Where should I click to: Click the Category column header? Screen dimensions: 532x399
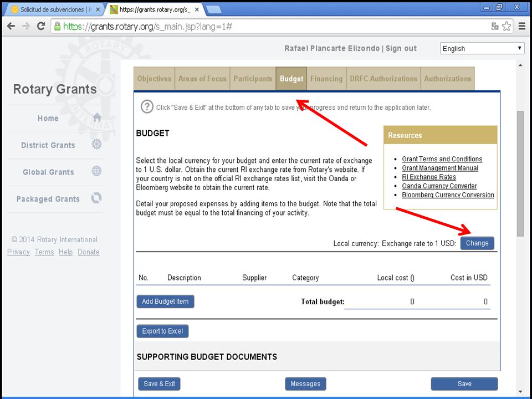(x=305, y=278)
